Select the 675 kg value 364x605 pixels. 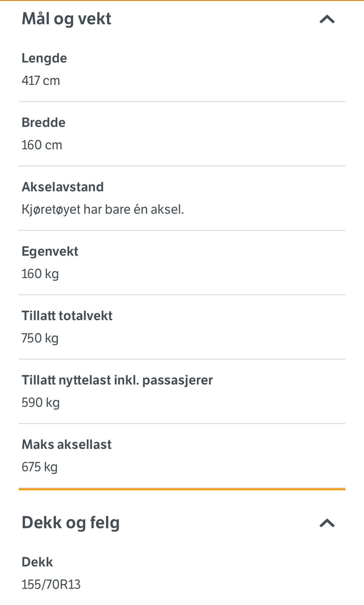pos(39,467)
